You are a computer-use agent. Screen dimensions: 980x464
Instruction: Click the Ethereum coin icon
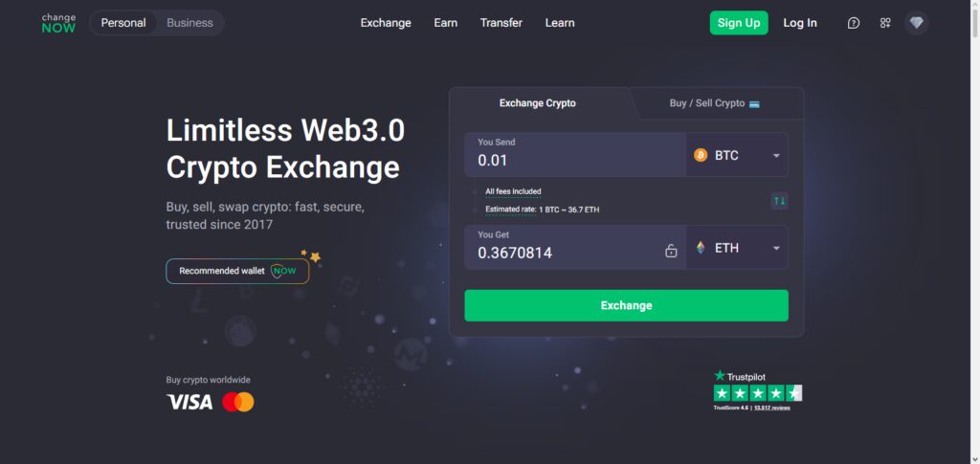click(701, 248)
